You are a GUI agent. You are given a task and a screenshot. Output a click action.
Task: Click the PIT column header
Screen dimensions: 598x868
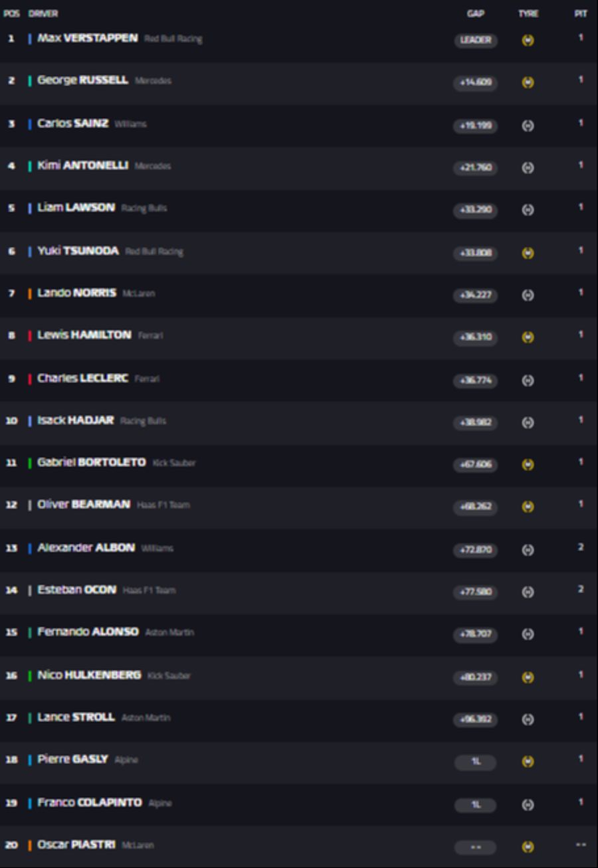(581, 13)
